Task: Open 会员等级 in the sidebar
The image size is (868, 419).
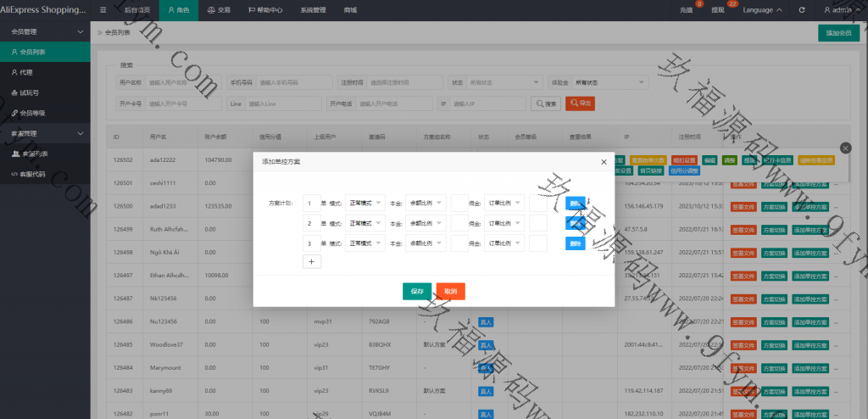Action: click(x=32, y=113)
